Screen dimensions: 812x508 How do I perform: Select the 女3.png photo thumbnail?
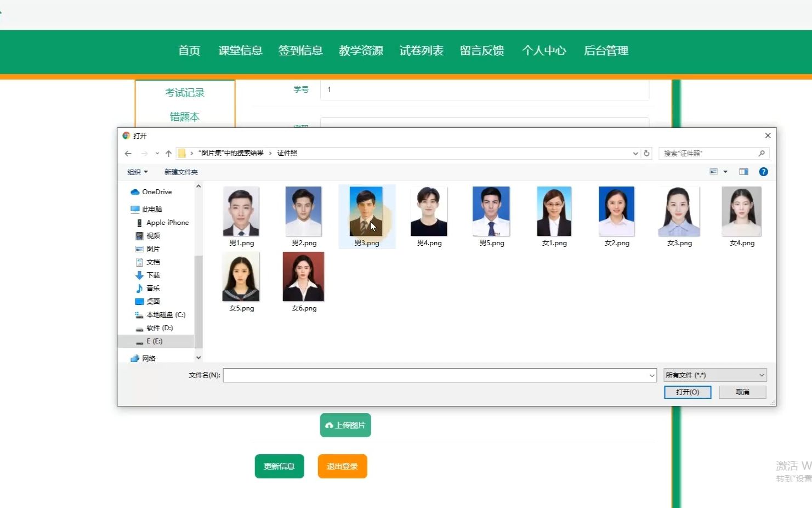pos(679,211)
